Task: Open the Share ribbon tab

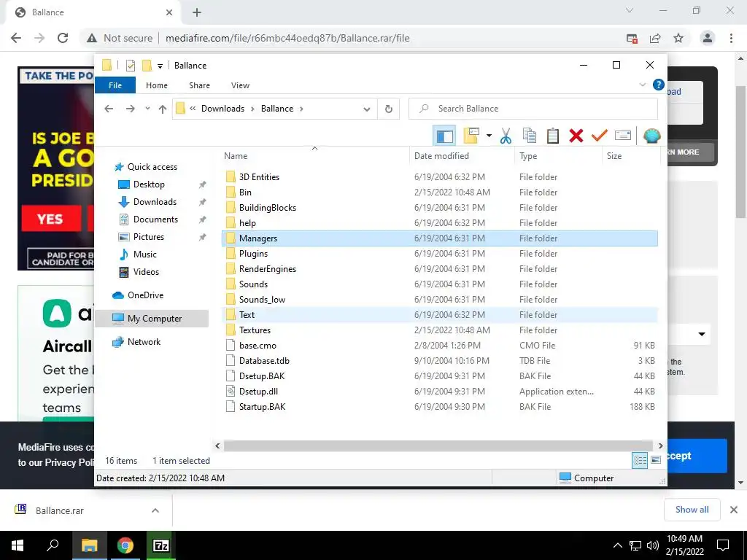Action: pos(199,85)
